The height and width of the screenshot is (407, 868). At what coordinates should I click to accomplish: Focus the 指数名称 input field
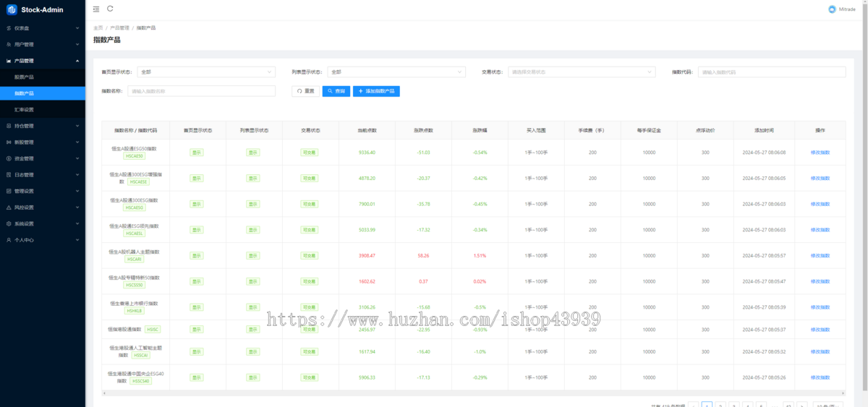pos(202,91)
